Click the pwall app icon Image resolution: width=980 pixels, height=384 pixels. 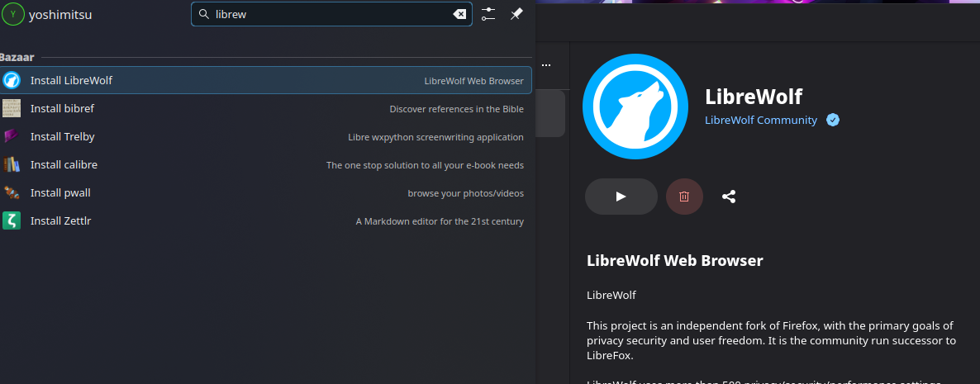tap(12, 192)
